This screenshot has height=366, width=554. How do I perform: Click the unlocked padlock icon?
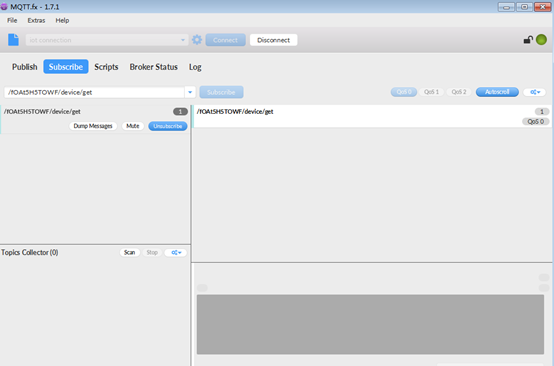(x=528, y=40)
